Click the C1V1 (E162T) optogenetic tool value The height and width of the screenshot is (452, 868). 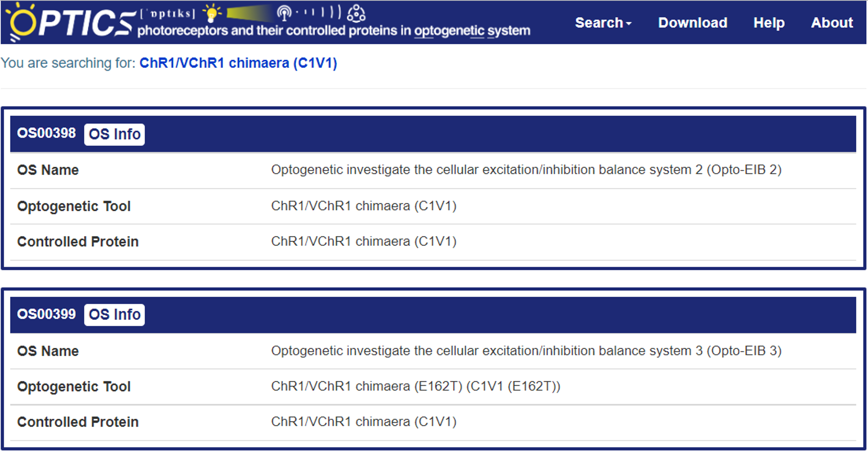415,386
